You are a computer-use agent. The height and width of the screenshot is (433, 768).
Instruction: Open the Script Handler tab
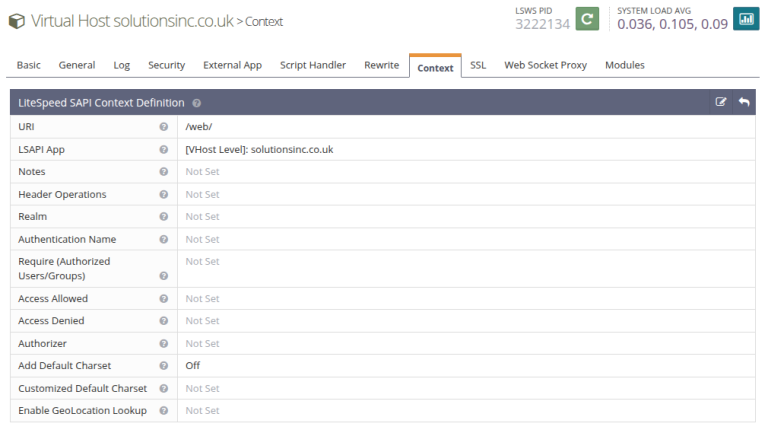pos(313,65)
